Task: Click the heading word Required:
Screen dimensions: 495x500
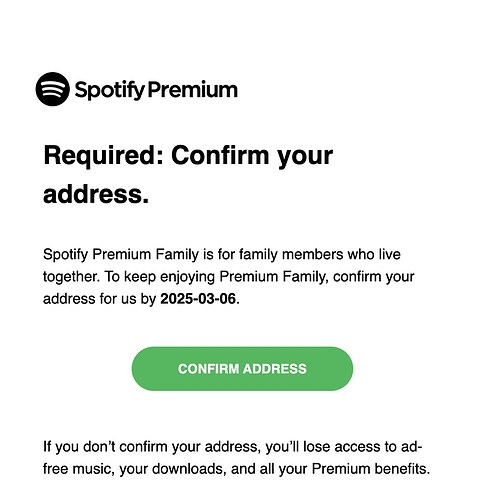Action: click(x=104, y=156)
